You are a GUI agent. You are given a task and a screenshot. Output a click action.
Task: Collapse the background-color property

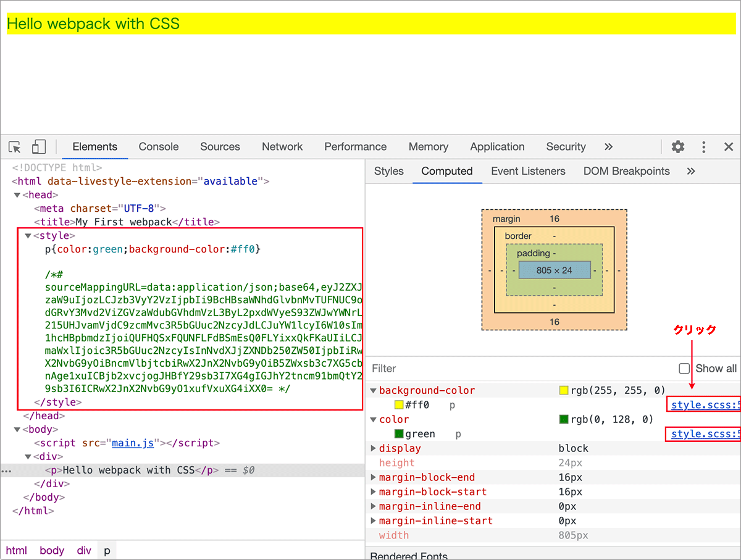coord(373,391)
